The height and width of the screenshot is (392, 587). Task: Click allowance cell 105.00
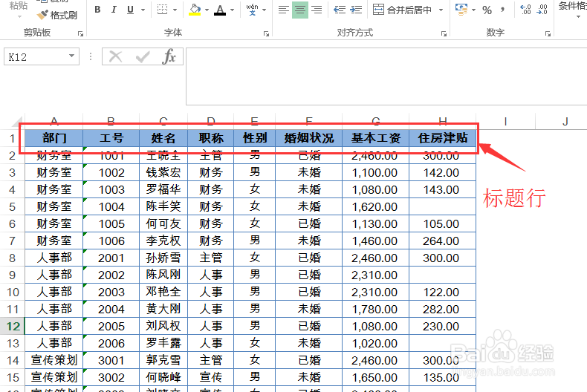tap(443, 223)
